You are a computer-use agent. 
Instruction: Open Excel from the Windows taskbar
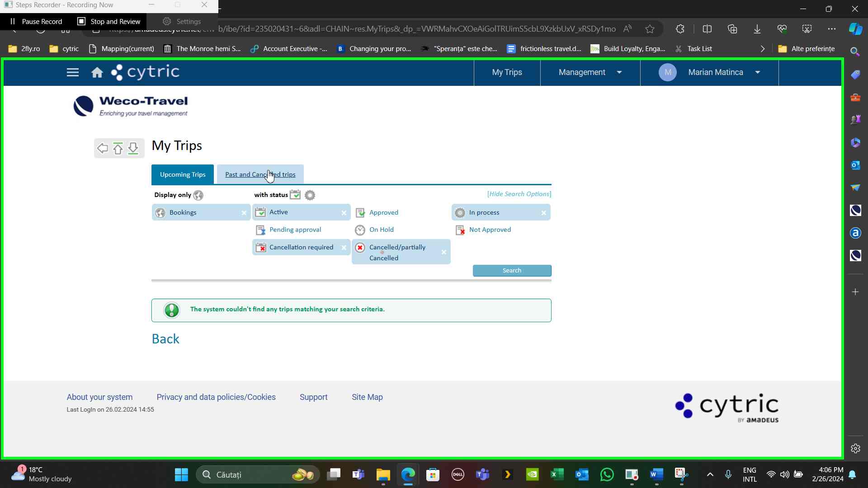pyautogui.click(x=557, y=474)
